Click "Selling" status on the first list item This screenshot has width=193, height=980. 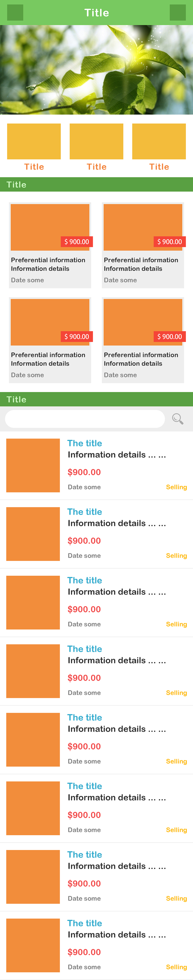click(176, 487)
